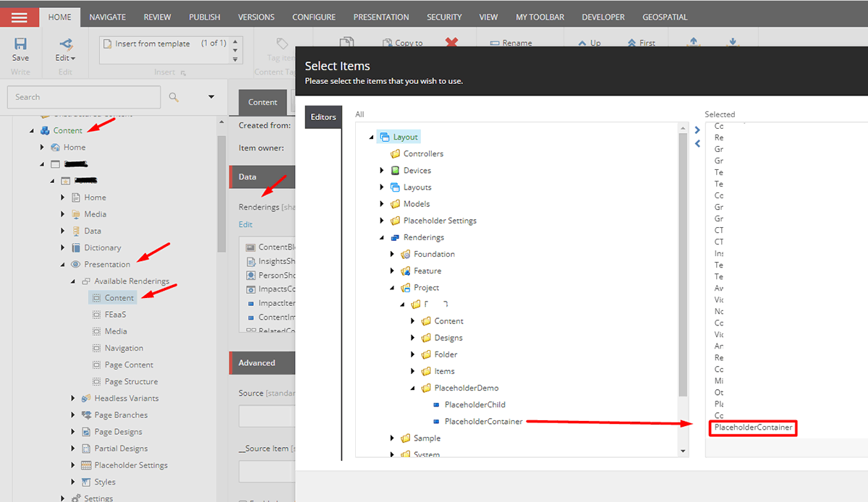Image resolution: width=868 pixels, height=502 pixels.
Task: Collapse the PlaceholderDemo folder
Action: (413, 388)
